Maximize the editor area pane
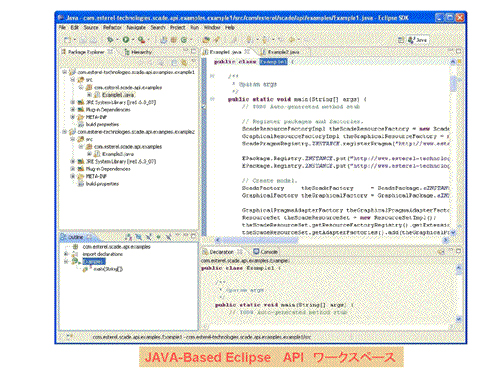The height and width of the screenshot is (377, 500). (x=459, y=51)
